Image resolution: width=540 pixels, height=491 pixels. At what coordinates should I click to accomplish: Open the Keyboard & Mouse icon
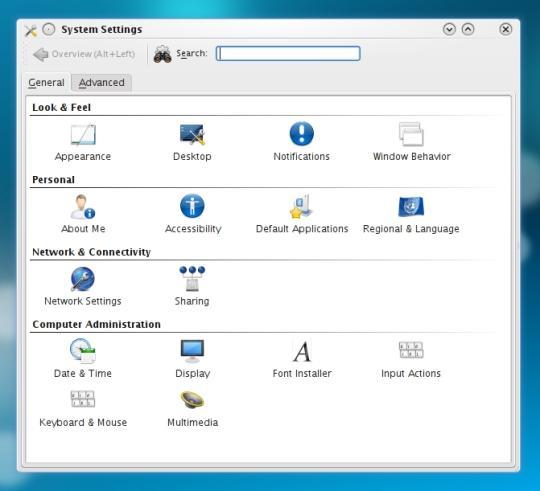[x=83, y=399]
